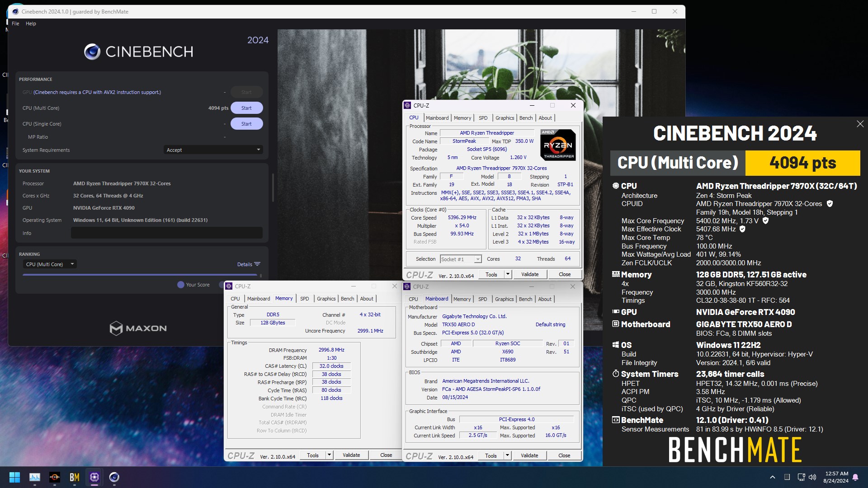
Task: Open the monitoring graph app in taskbar
Action: pyautogui.click(x=35, y=477)
